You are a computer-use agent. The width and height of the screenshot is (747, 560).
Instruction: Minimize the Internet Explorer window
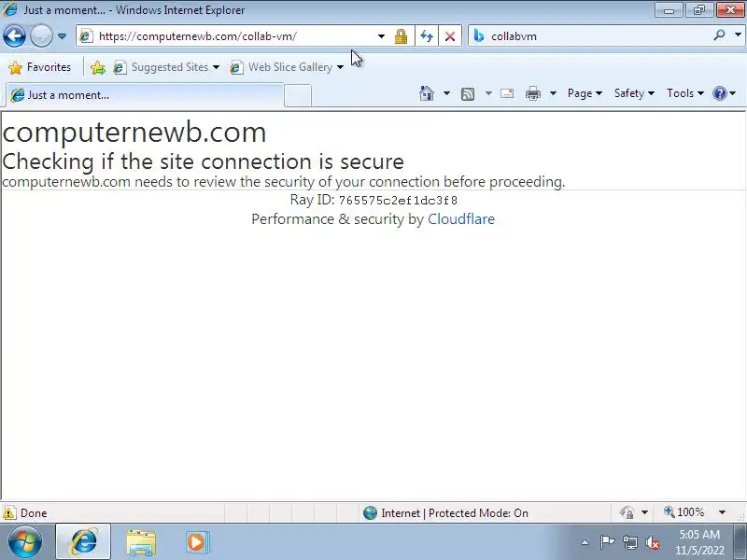(x=669, y=10)
